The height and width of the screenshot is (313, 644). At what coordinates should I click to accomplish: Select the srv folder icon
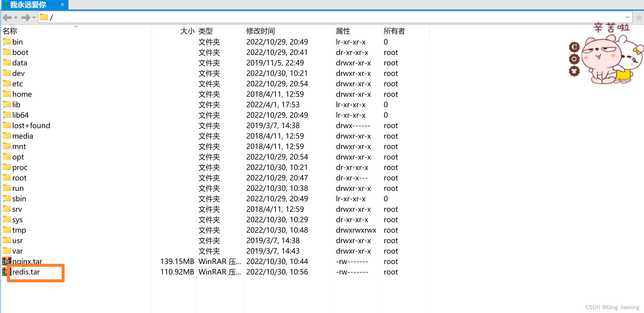[7, 209]
